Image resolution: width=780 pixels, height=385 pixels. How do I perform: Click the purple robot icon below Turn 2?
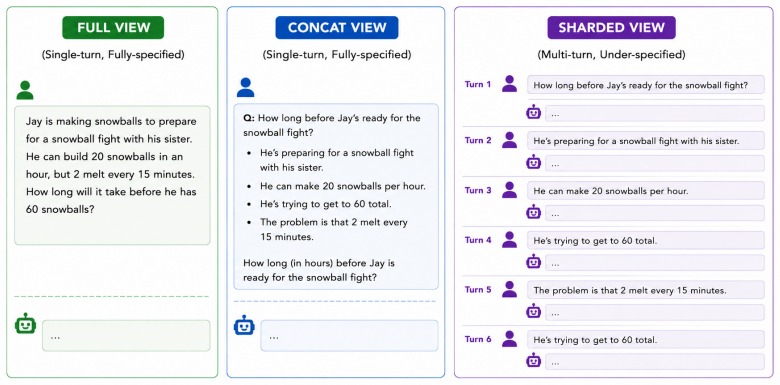533,162
